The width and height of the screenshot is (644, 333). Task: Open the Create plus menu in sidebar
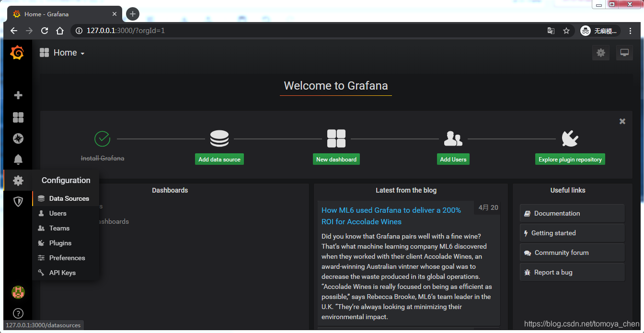pyautogui.click(x=18, y=95)
